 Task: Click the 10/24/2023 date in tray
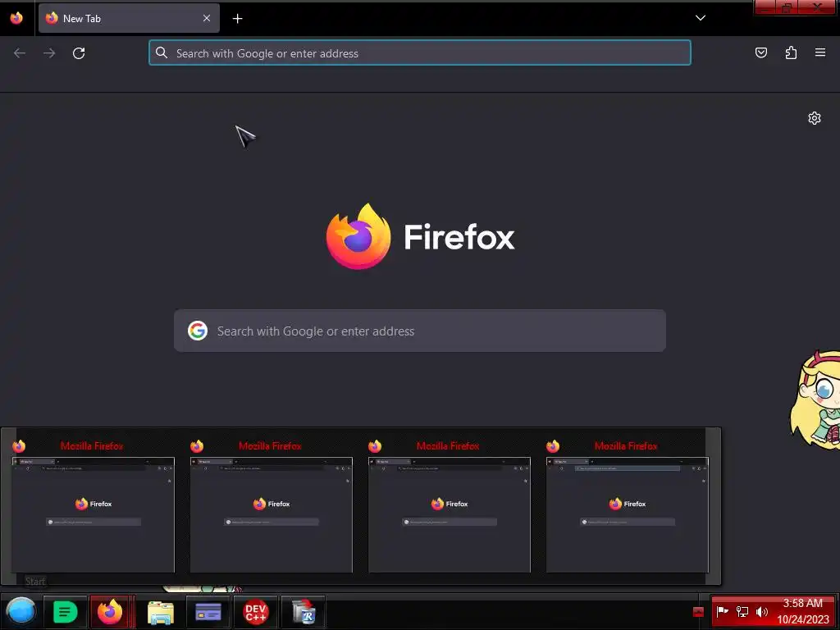[803, 619]
